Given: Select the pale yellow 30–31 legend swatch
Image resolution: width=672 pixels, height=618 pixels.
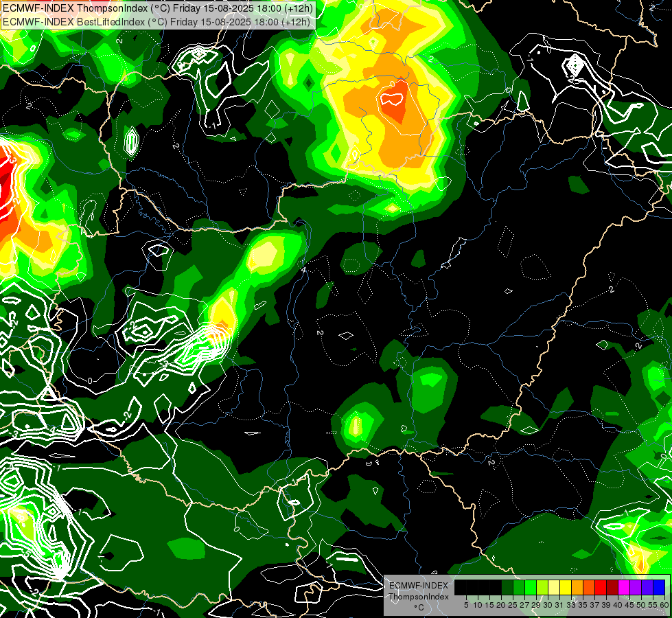Looking at the screenshot, I should [x=554, y=587].
